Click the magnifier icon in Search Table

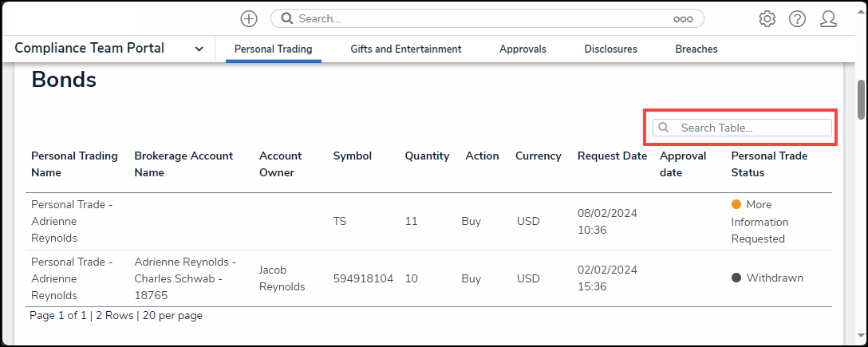663,128
